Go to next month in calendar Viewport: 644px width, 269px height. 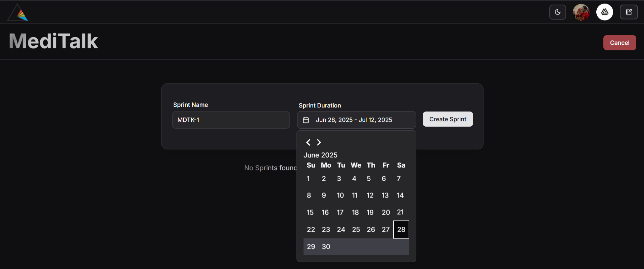319,142
